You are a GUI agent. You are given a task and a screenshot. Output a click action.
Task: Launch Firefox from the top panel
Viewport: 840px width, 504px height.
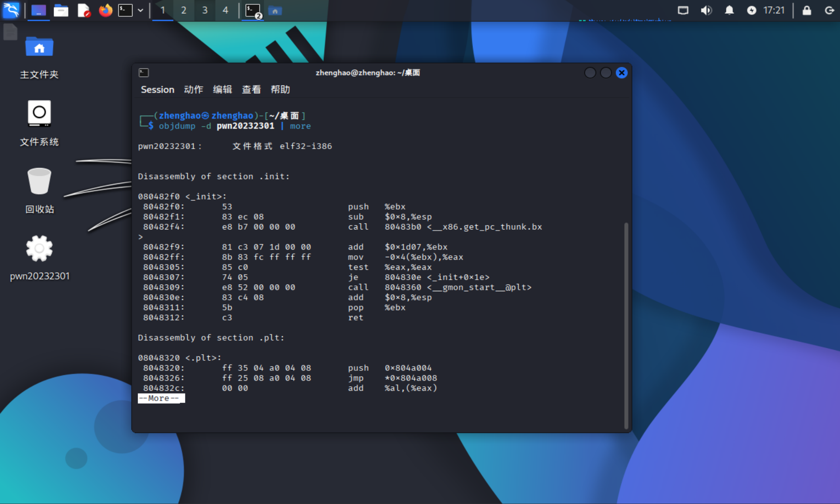pos(105,10)
